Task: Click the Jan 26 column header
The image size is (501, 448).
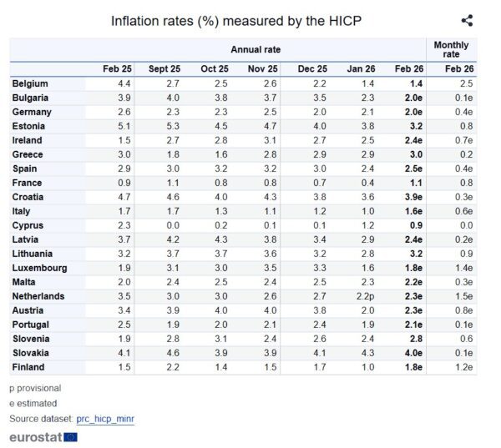Action: pos(361,68)
